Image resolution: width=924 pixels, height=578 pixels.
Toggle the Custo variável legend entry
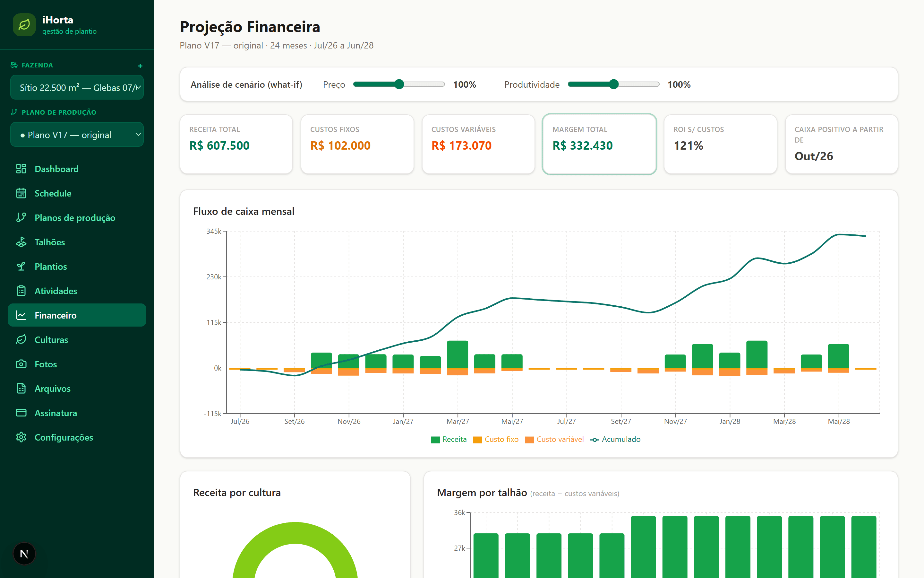click(554, 440)
